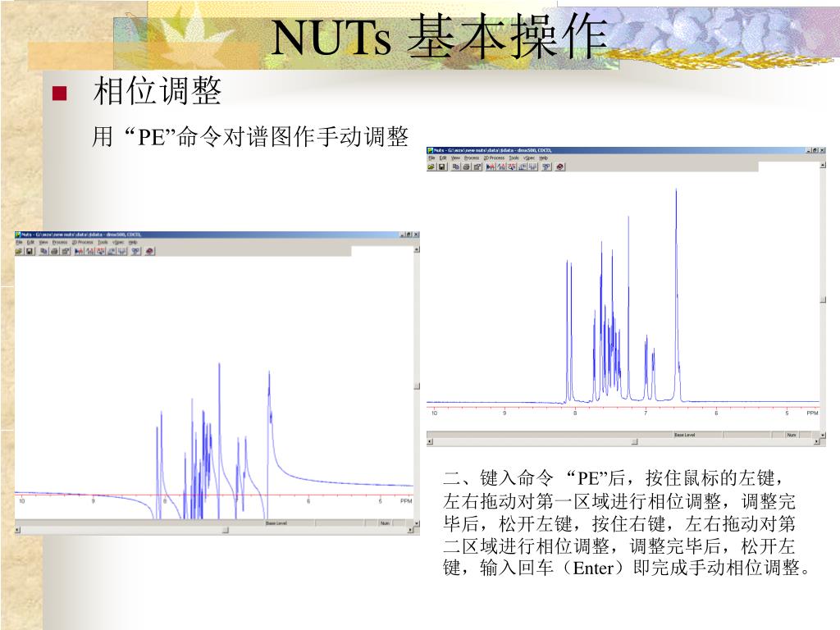Click vertical scrollbar thumb in right Nuts window
840x630 pixels.
(822, 300)
